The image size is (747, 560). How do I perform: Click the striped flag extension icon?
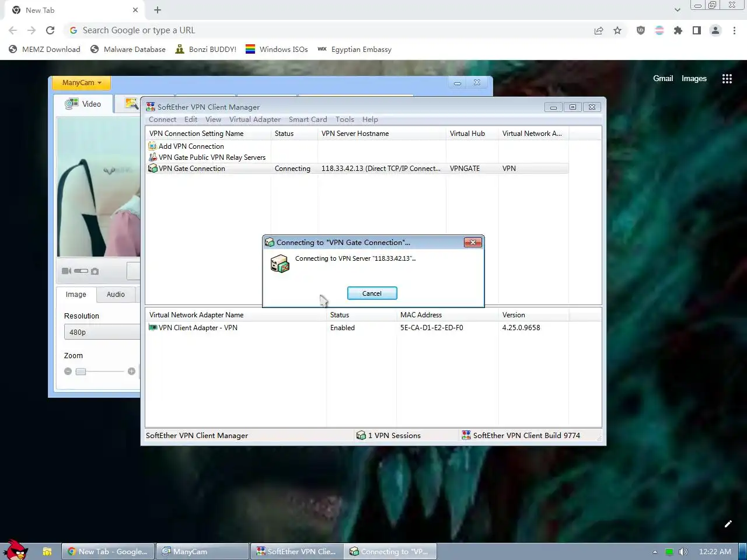[x=659, y=30]
